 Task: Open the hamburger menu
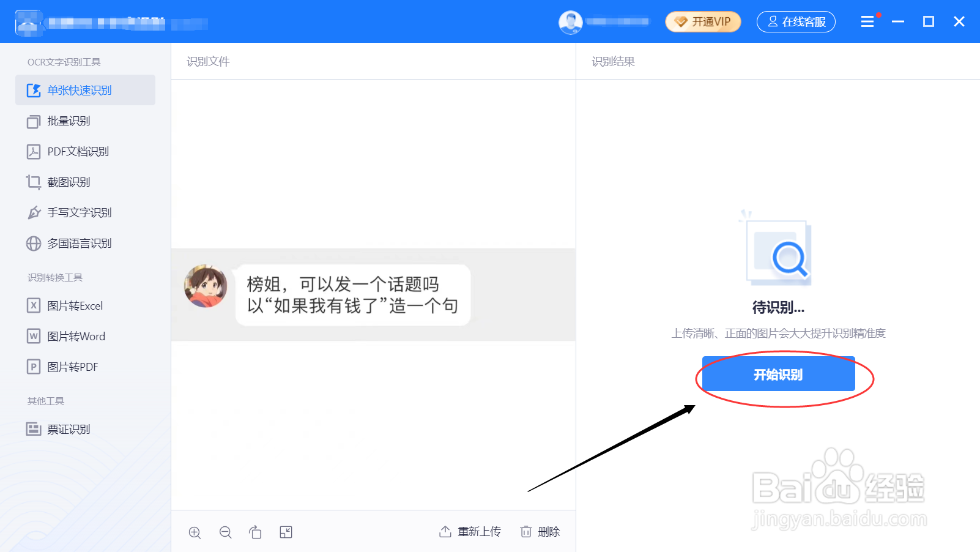tap(867, 21)
